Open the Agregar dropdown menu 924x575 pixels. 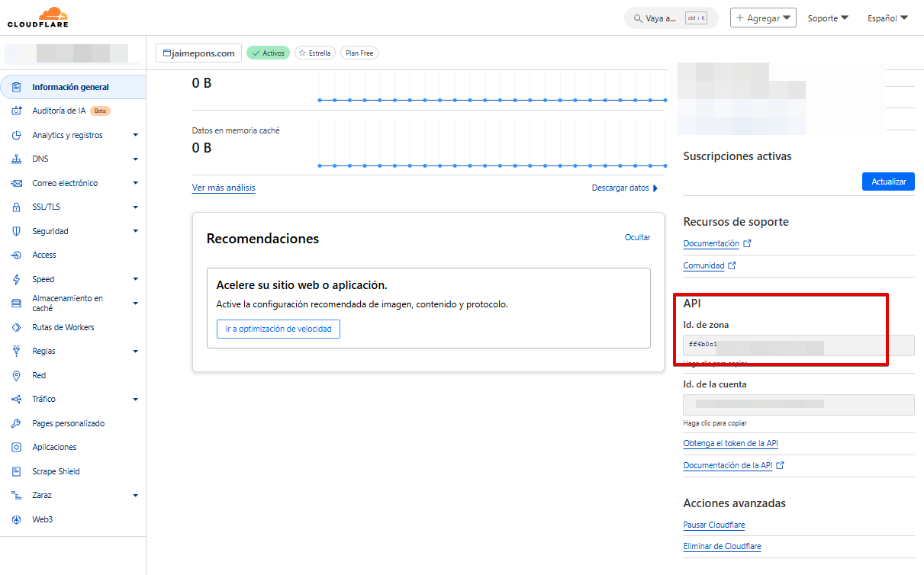coord(763,18)
